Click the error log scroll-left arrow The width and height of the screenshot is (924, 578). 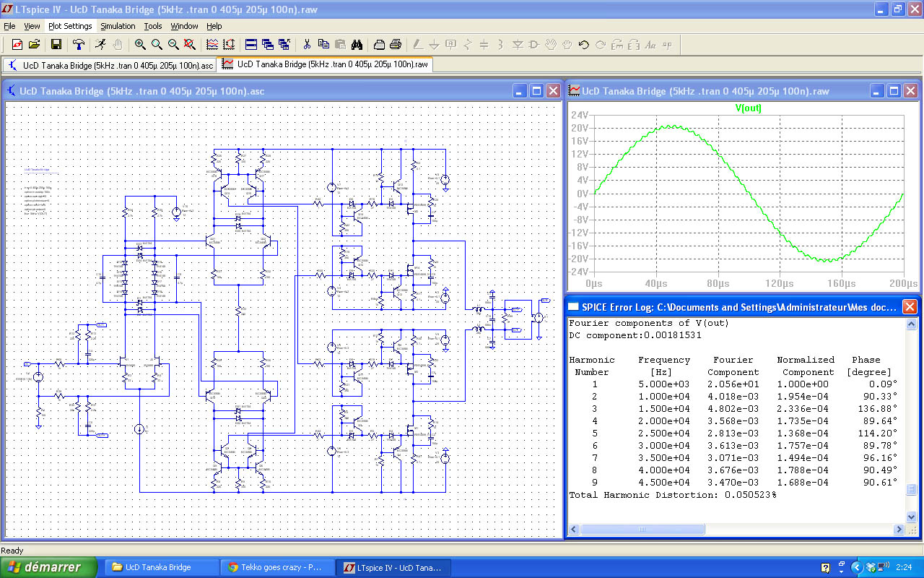[574, 530]
